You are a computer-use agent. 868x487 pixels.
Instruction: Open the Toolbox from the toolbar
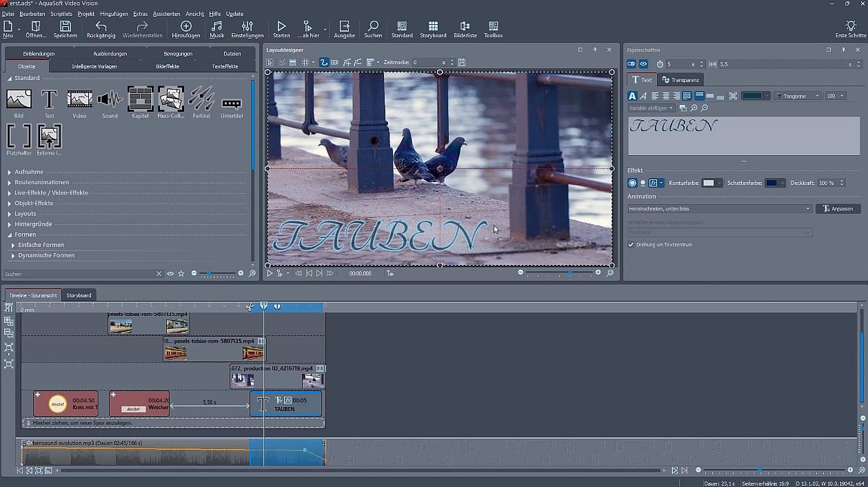(x=493, y=29)
